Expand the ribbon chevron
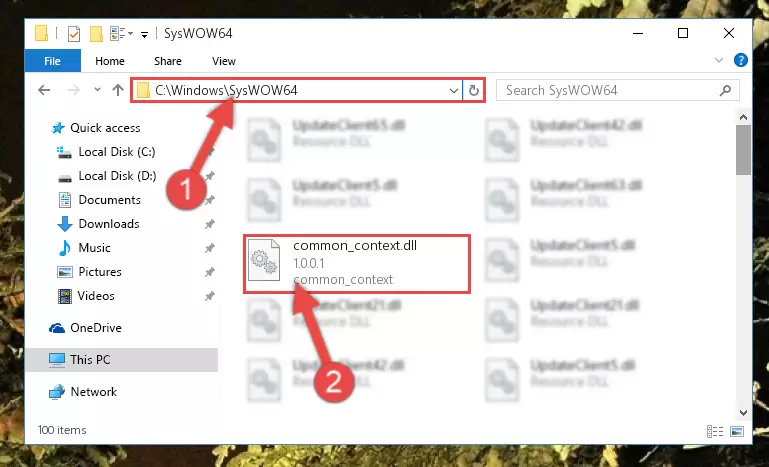The height and width of the screenshot is (467, 769). click(x=719, y=60)
